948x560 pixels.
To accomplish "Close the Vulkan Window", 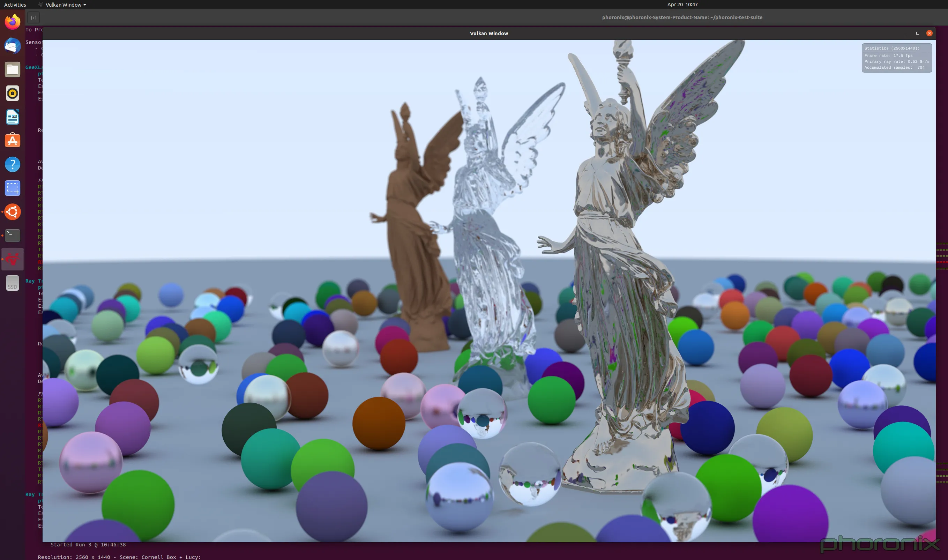I will pyautogui.click(x=930, y=33).
